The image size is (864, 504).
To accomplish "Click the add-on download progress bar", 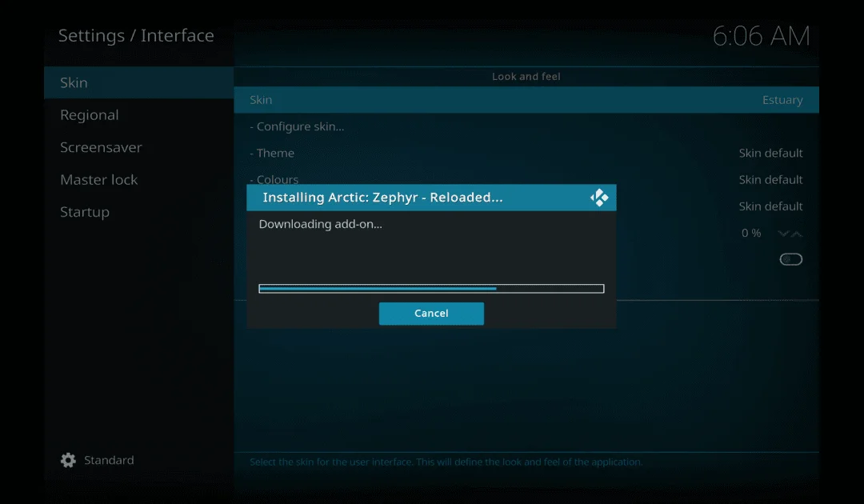I will [x=431, y=288].
